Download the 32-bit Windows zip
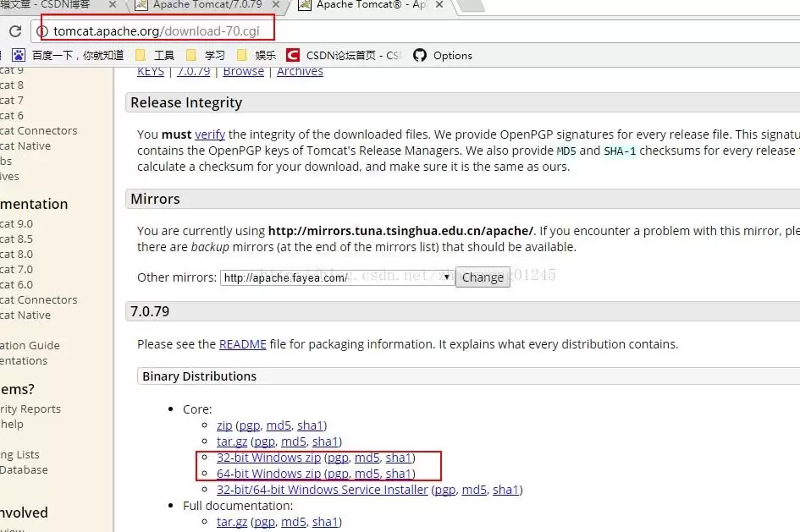Viewport: 800px width, 532px height. click(269, 458)
